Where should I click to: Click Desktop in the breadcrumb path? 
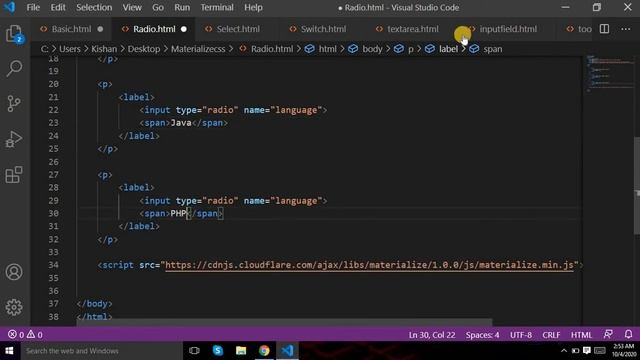[x=144, y=49]
